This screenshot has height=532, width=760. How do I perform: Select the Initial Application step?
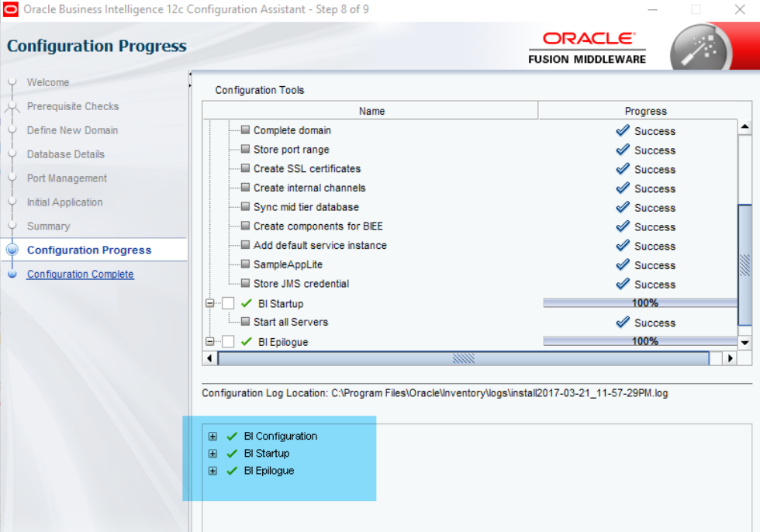click(x=64, y=202)
